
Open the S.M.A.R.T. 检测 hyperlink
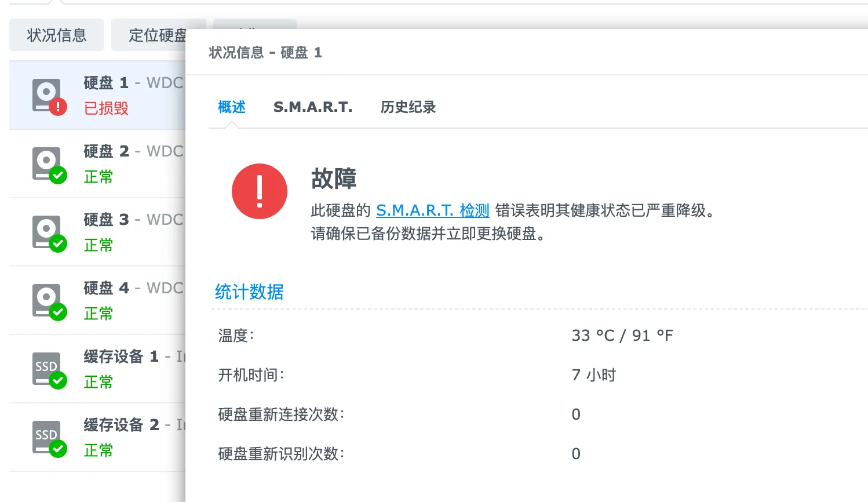pyautogui.click(x=432, y=210)
